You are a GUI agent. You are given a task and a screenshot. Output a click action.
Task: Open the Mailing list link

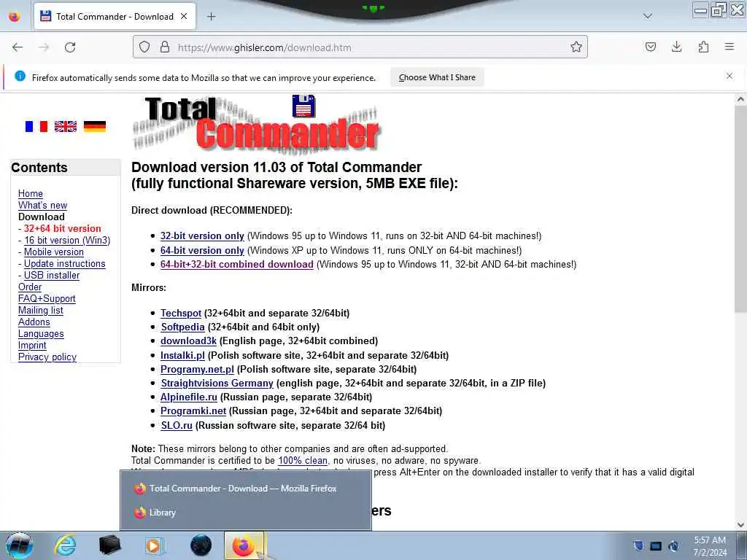coord(41,310)
